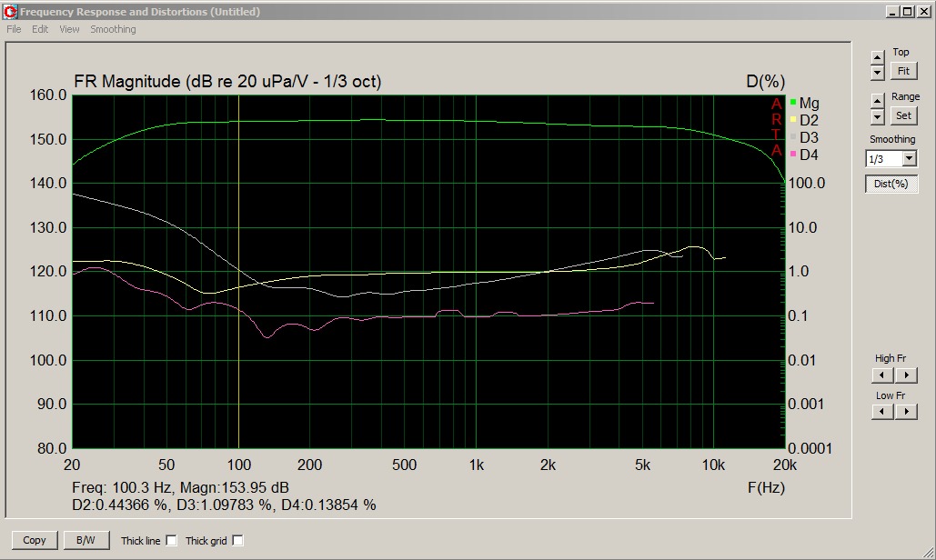Click the green Mg legend swatch

(793, 103)
